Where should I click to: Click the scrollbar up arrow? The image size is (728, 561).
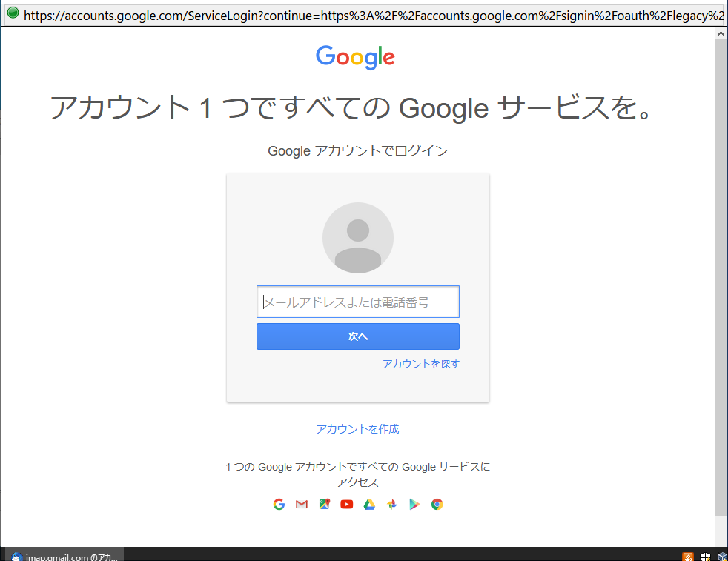[x=721, y=33]
